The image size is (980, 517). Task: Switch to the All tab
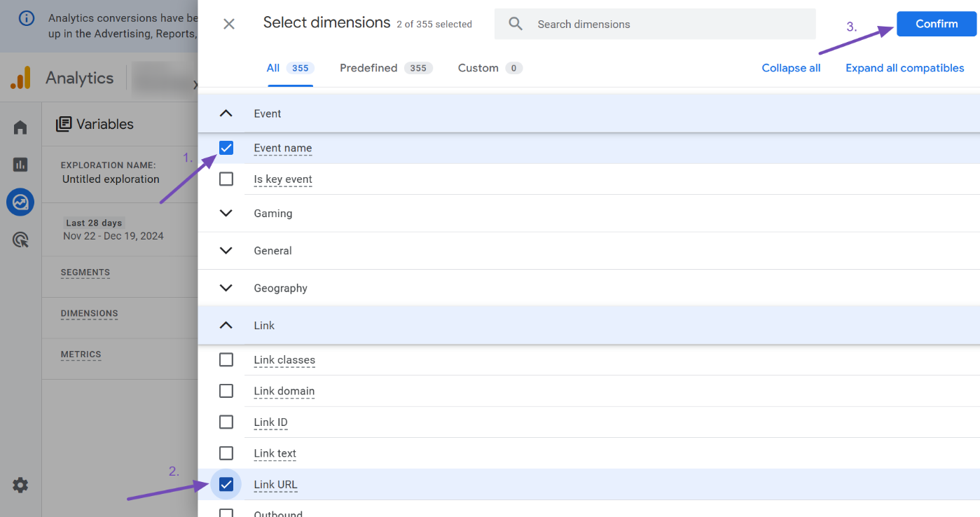290,68
